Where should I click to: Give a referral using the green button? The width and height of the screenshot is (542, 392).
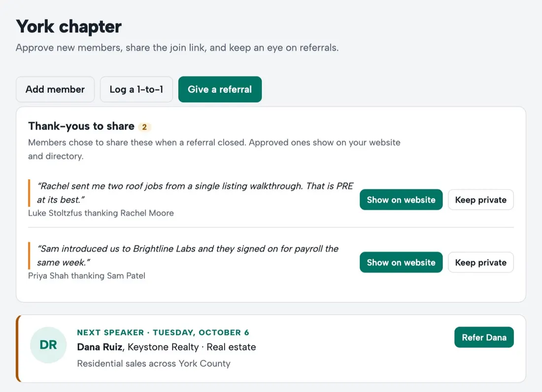220,90
